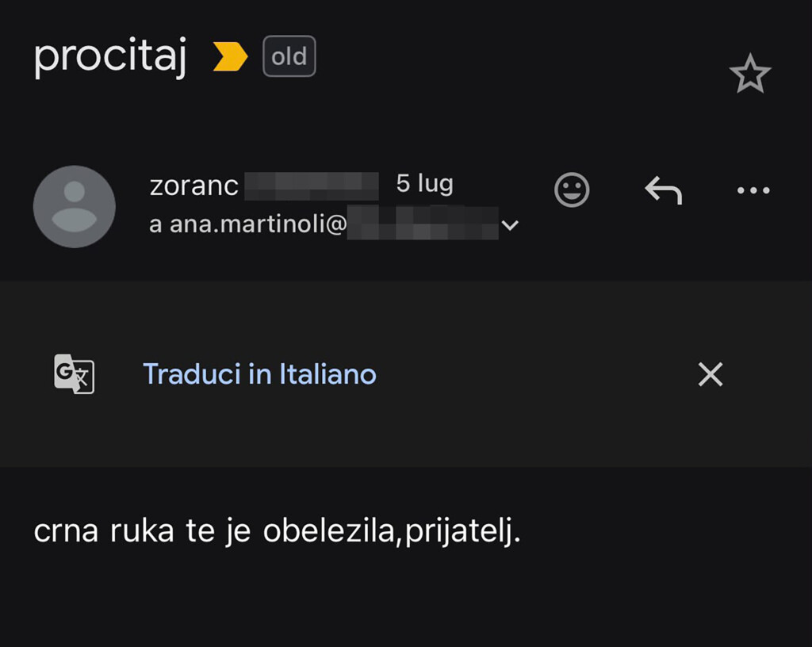Dismiss the translation banner with X
The width and height of the screenshot is (812, 647).
(x=710, y=374)
